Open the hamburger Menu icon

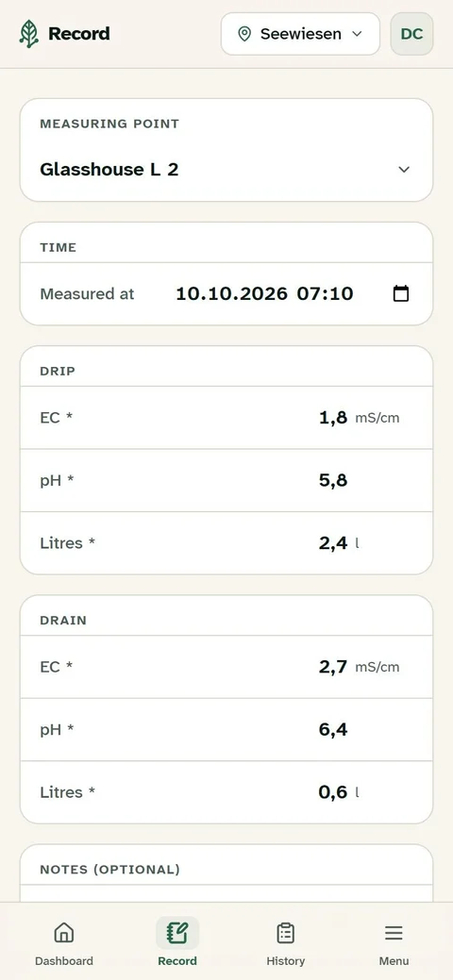394,933
